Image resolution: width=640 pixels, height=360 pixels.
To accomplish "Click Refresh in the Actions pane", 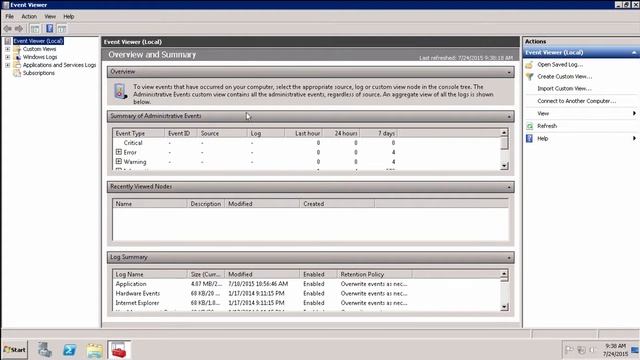I will point(547,126).
